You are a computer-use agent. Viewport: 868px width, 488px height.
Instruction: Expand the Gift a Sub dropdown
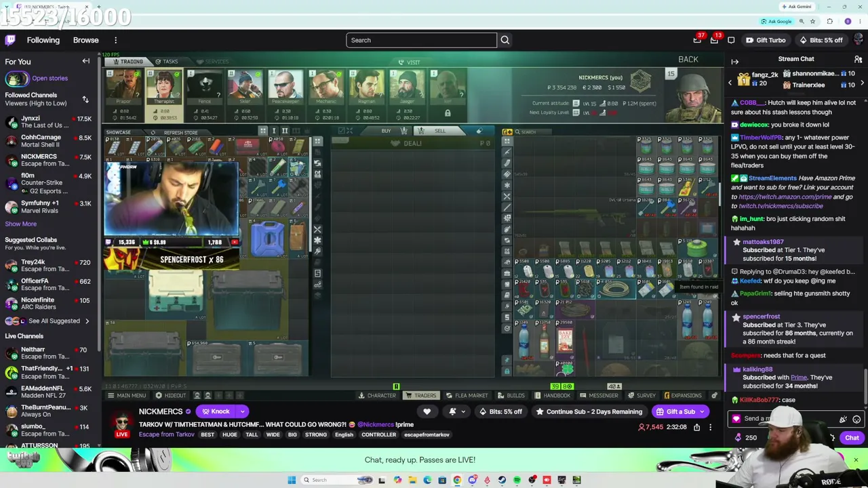click(703, 411)
